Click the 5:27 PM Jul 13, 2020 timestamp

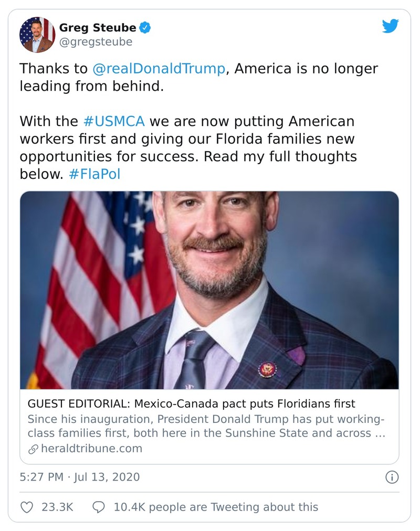(80, 477)
